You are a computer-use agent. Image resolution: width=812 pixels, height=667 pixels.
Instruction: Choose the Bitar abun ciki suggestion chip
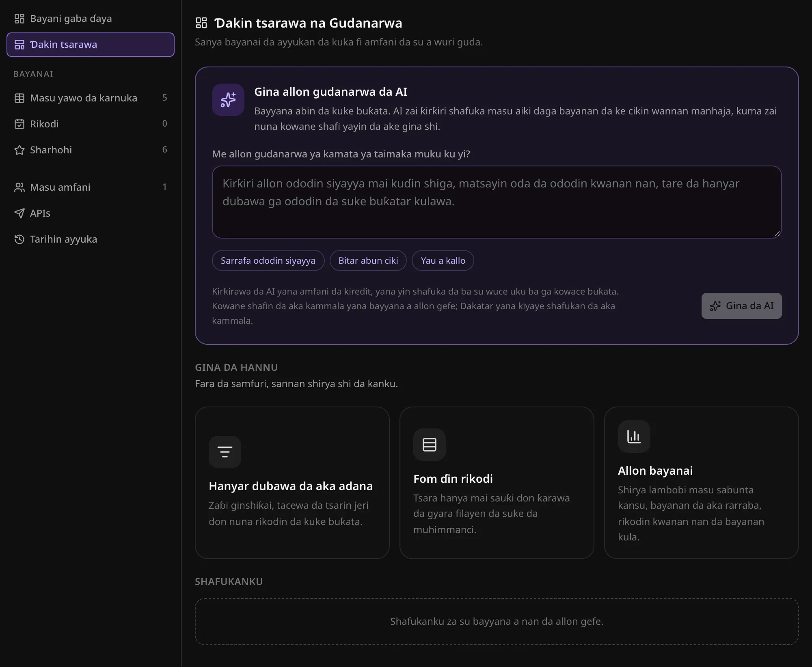tap(368, 260)
